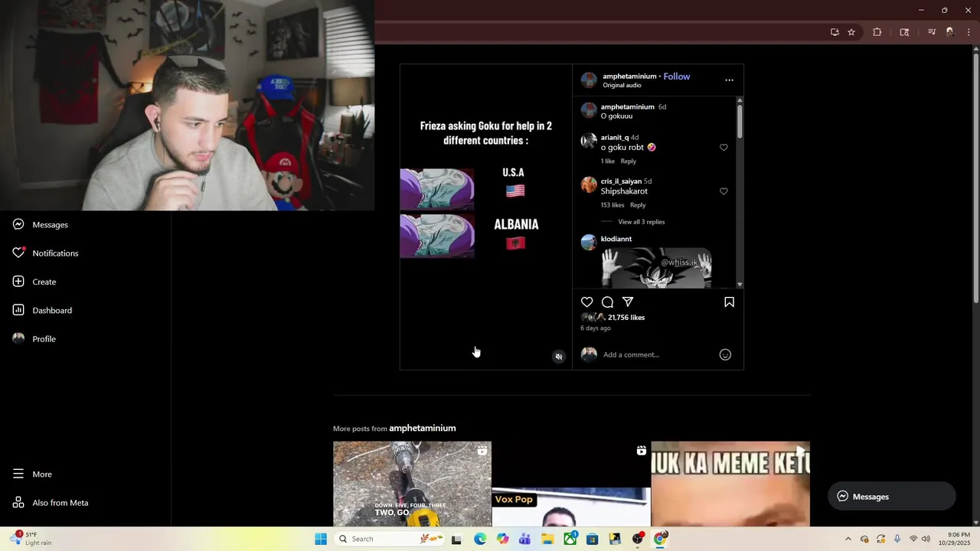Open the emoji picker in comment box
This screenshot has width=980, height=551.
click(x=725, y=354)
